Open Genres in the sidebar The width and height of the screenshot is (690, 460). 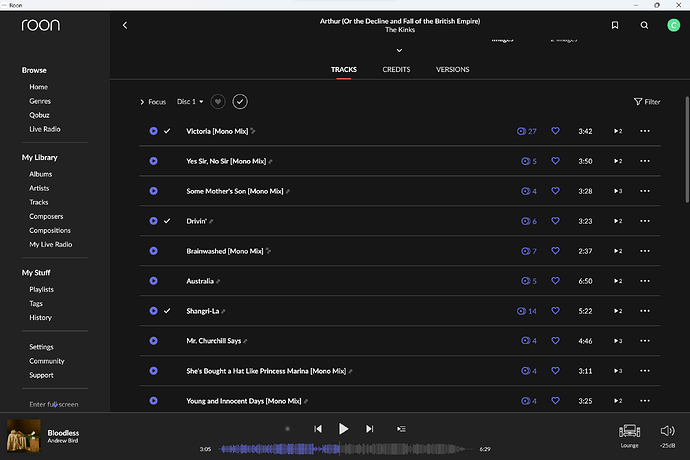(x=40, y=101)
